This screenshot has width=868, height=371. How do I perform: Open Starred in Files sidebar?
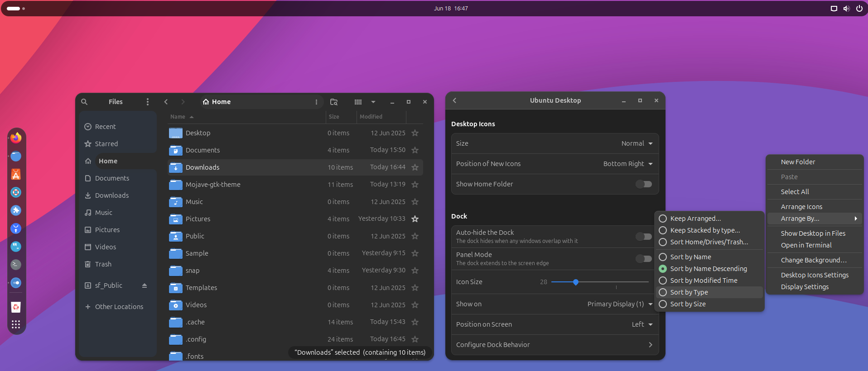118,144
